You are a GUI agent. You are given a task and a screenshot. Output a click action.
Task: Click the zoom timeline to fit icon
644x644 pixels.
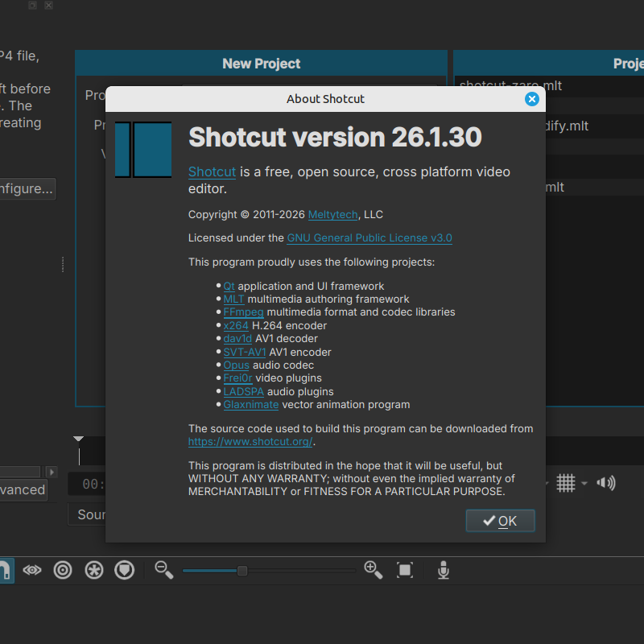click(x=405, y=571)
